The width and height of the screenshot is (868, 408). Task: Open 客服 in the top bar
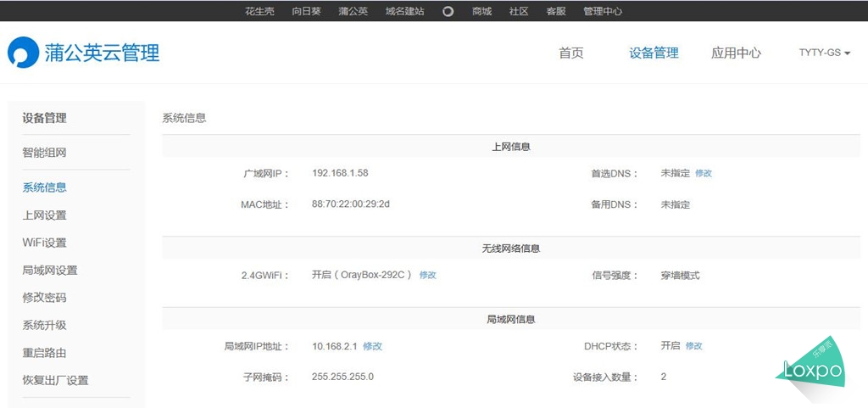[556, 11]
